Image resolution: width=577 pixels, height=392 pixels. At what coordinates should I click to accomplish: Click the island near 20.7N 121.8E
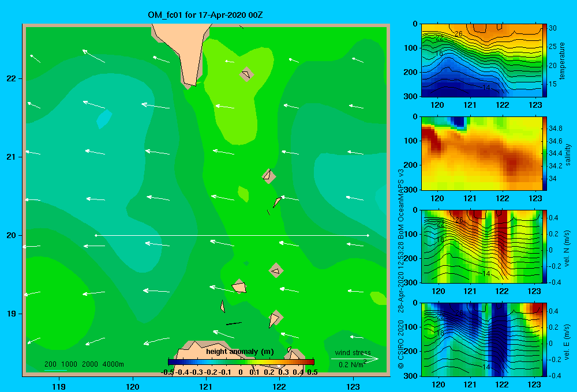[269, 176]
